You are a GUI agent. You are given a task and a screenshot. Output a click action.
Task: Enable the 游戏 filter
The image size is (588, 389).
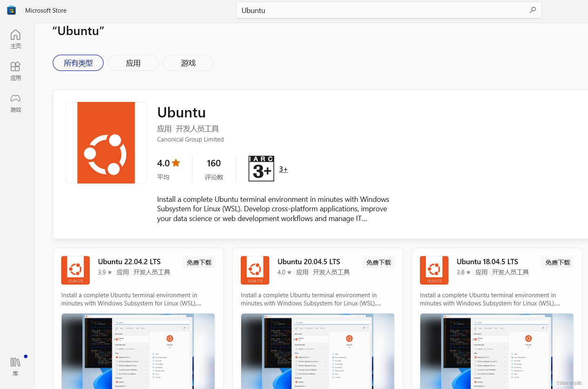188,63
